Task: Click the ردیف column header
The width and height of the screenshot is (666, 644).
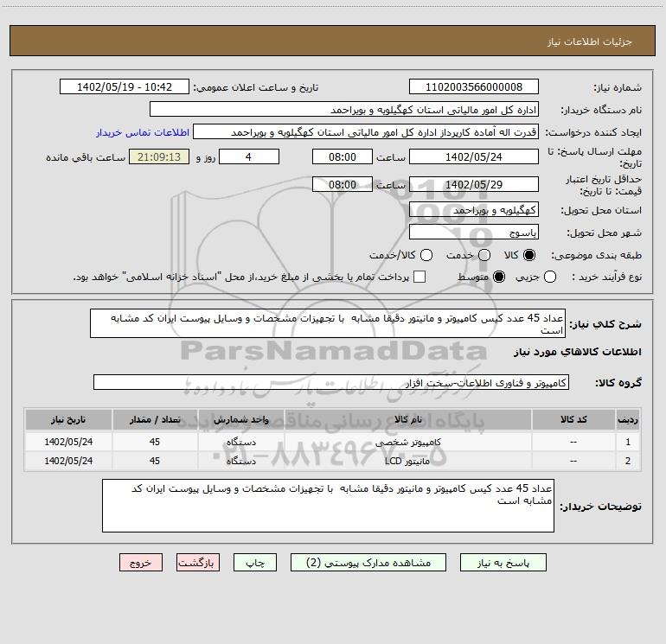Action: pos(628,419)
